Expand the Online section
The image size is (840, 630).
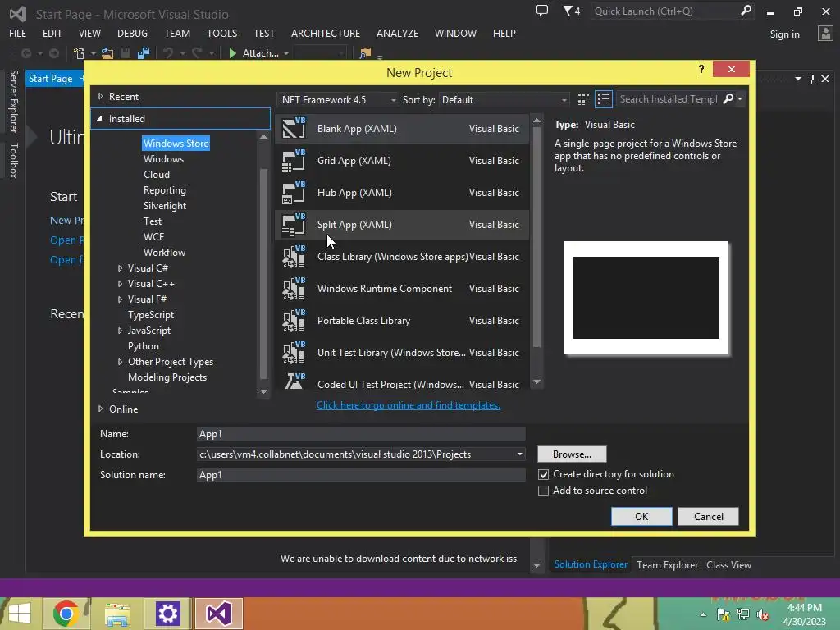click(x=100, y=409)
